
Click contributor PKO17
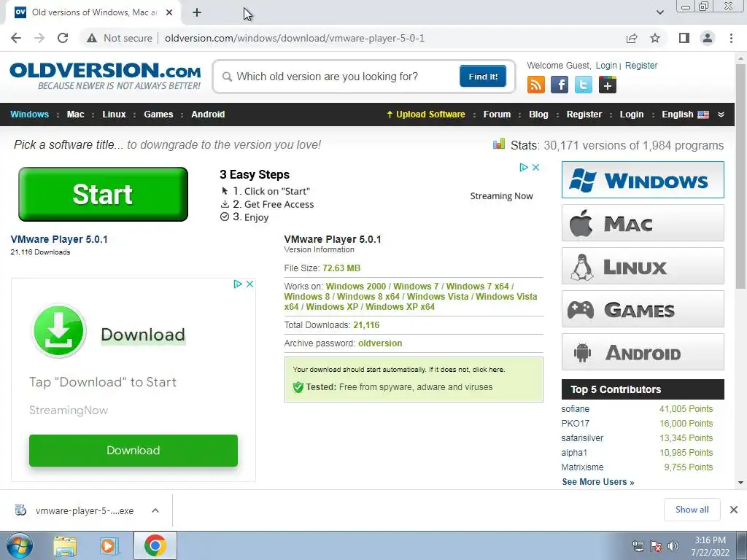point(575,424)
